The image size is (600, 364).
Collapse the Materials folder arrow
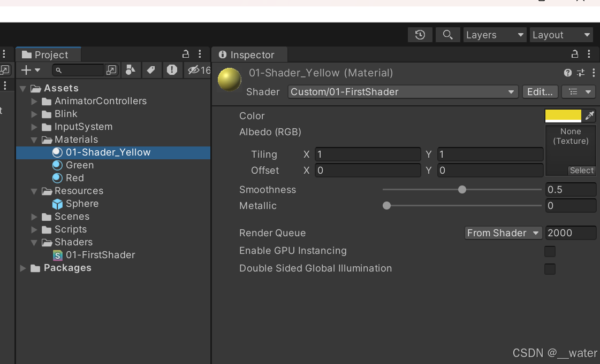pyautogui.click(x=34, y=140)
